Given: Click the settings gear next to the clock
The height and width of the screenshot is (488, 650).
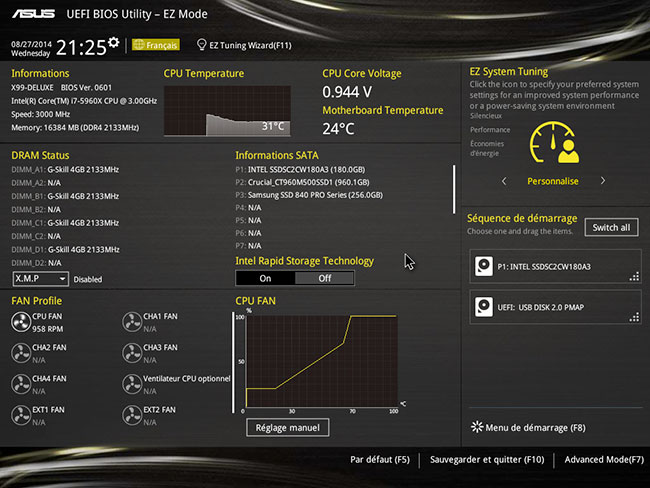Looking at the screenshot, I should tap(113, 43).
